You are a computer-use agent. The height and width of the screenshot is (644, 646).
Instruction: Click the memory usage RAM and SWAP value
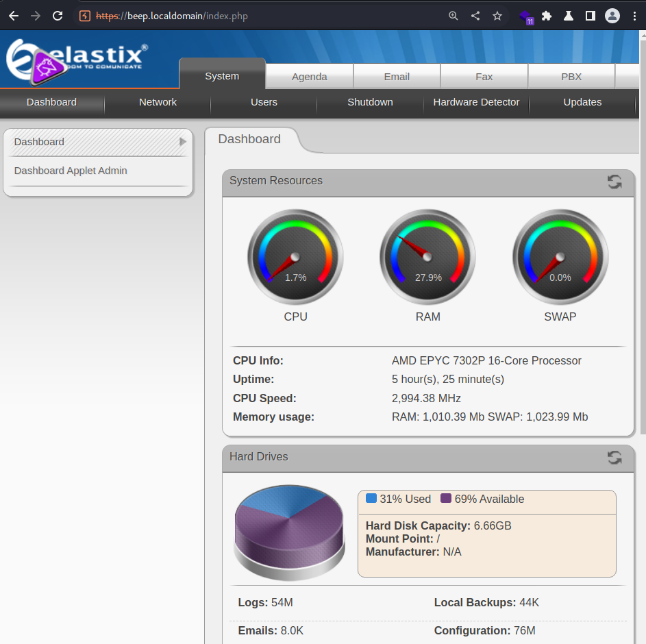(490, 417)
